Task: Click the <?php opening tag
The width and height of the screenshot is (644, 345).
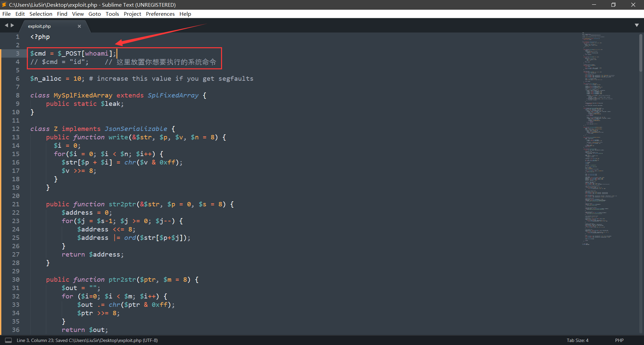Action: (x=40, y=37)
